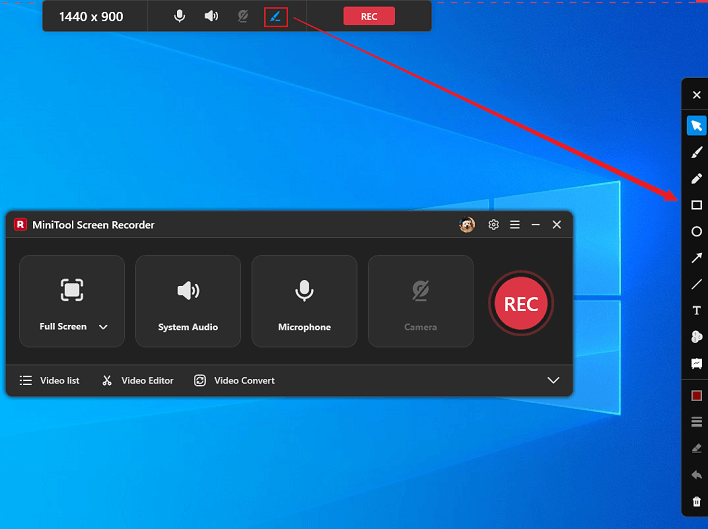
Task: Open the Video list
Action: (49, 381)
